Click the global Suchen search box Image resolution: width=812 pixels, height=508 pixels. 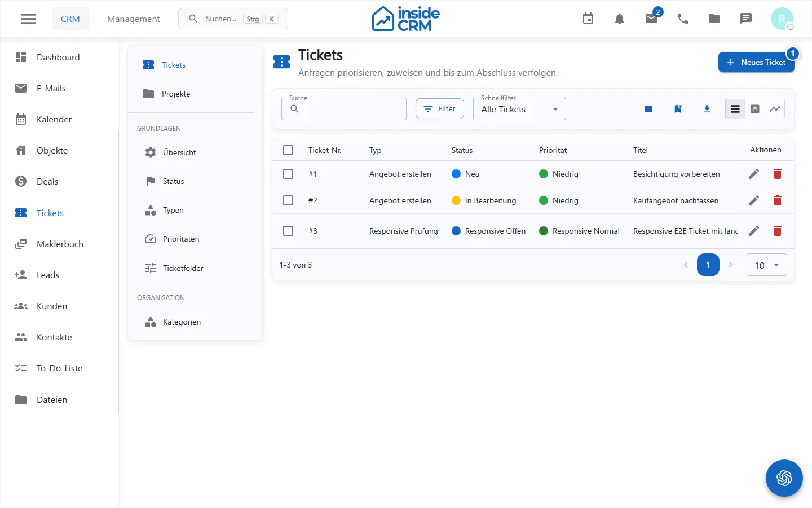pyautogui.click(x=233, y=19)
